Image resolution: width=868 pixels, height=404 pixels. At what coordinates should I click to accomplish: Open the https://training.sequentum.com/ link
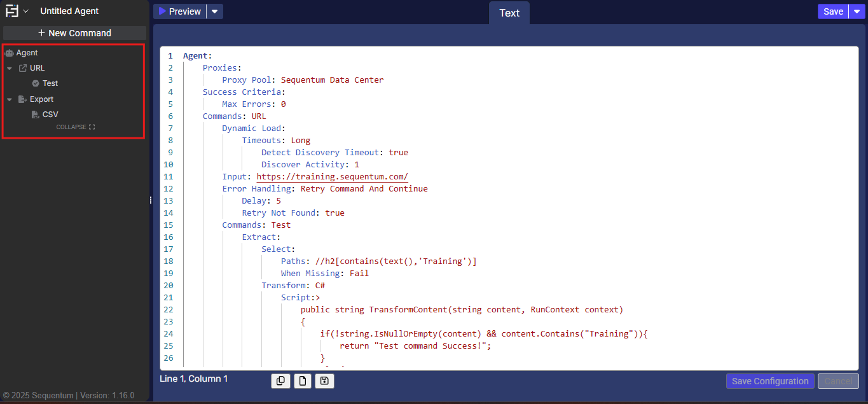tap(332, 177)
